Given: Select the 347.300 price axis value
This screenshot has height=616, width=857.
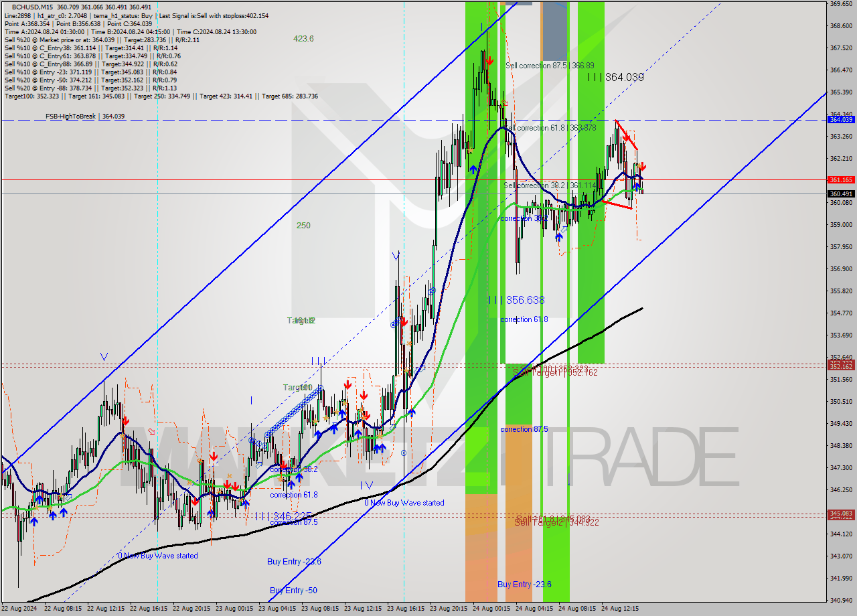Looking at the screenshot, I should tap(841, 467).
